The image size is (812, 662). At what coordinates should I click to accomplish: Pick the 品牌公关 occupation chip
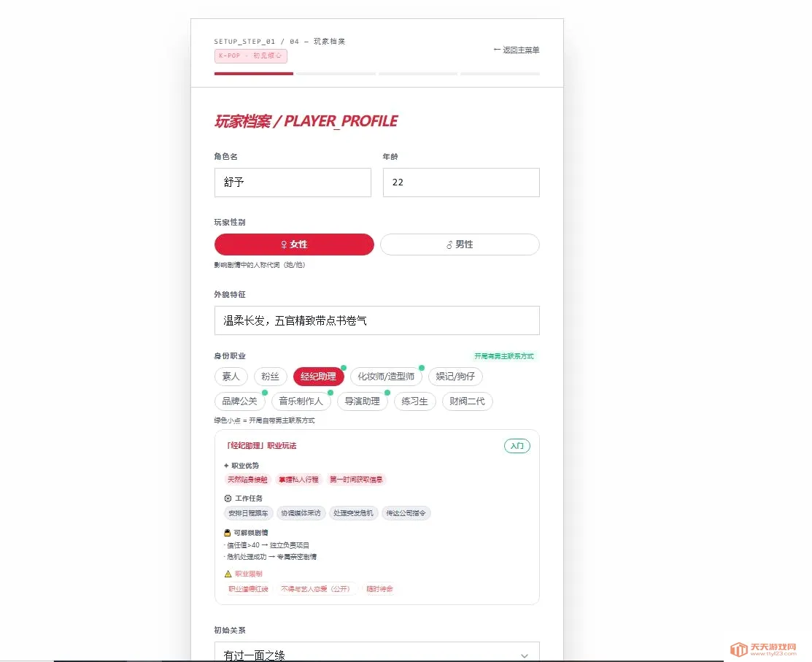[x=240, y=401]
